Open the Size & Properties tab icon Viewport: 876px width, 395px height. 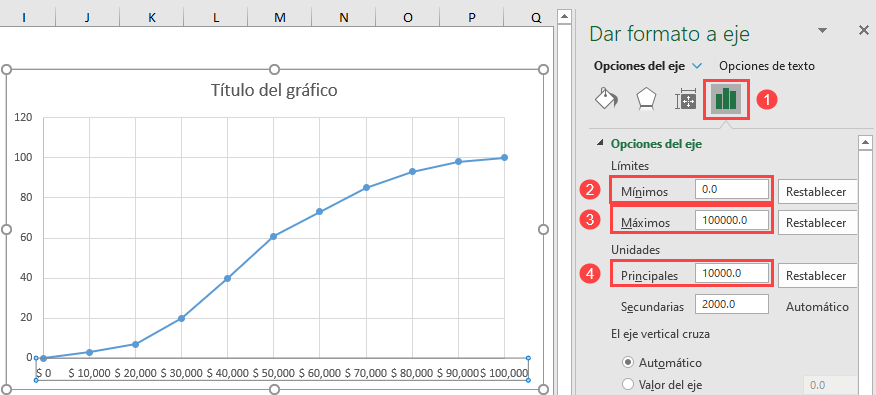coord(685,100)
